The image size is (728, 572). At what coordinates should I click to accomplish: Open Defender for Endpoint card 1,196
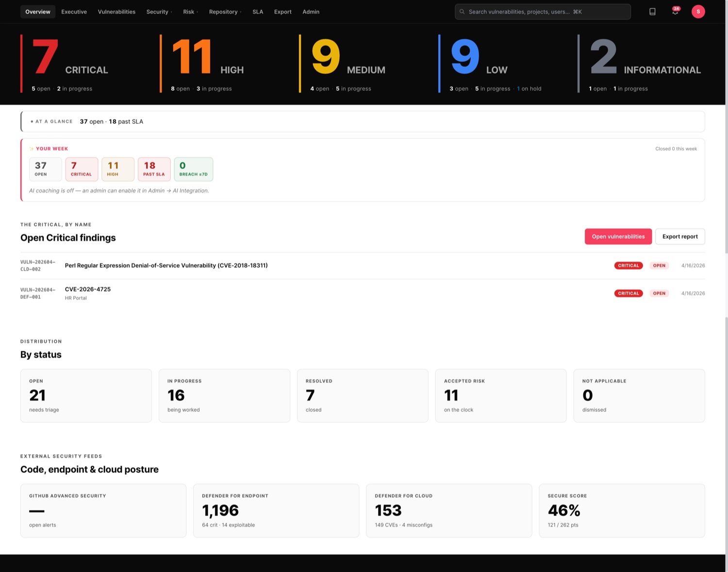(276, 510)
